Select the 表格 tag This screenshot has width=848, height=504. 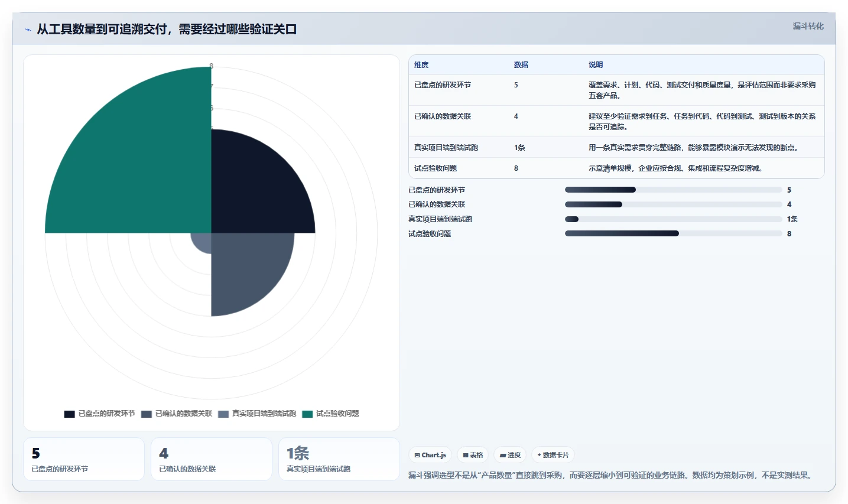473,455
